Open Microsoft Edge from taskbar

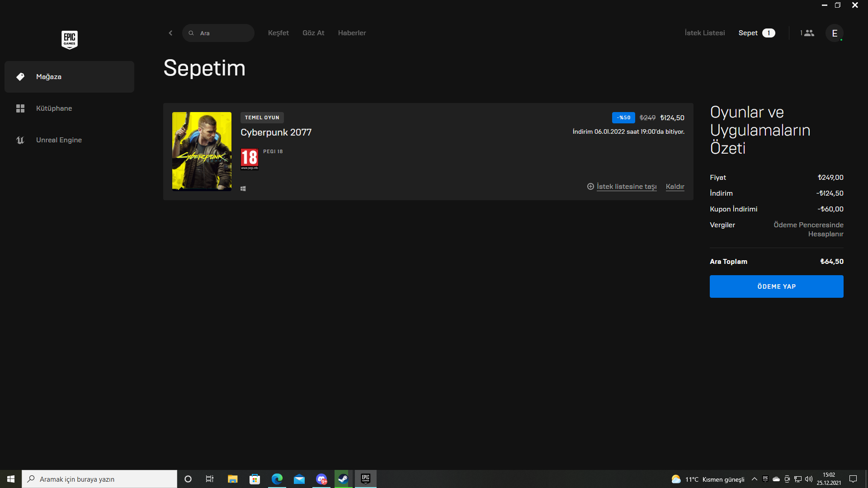[x=277, y=479]
